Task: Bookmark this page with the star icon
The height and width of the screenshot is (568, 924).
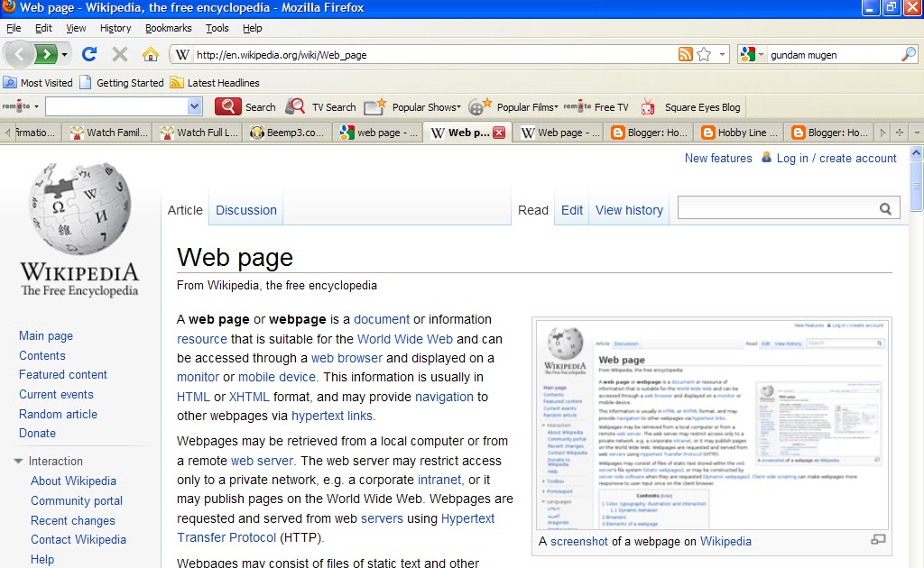Action: pos(704,55)
